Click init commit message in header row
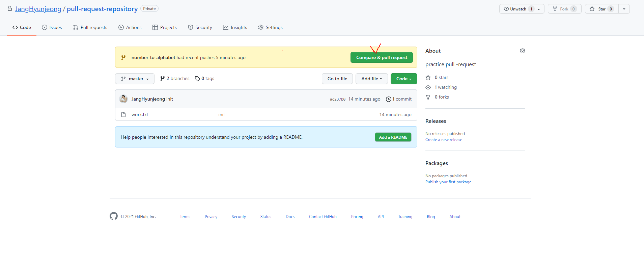The width and height of the screenshot is (644, 269). [x=169, y=99]
